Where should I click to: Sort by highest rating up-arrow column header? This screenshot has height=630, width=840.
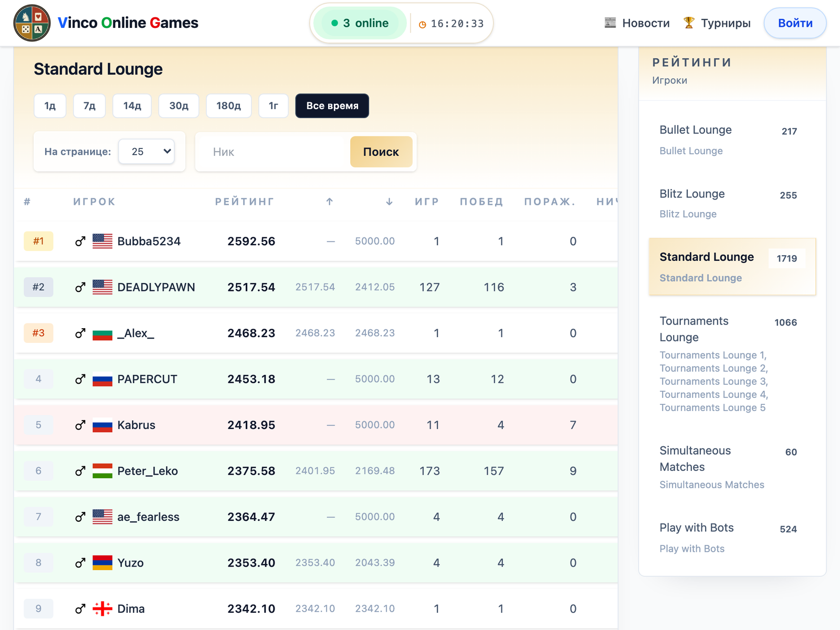pos(330,202)
